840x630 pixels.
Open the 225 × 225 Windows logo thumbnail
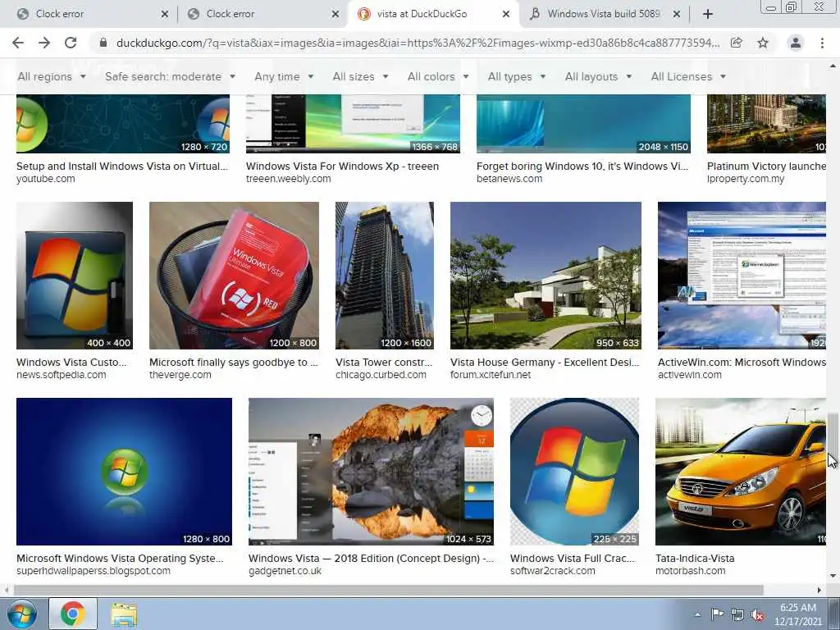pyautogui.click(x=574, y=472)
